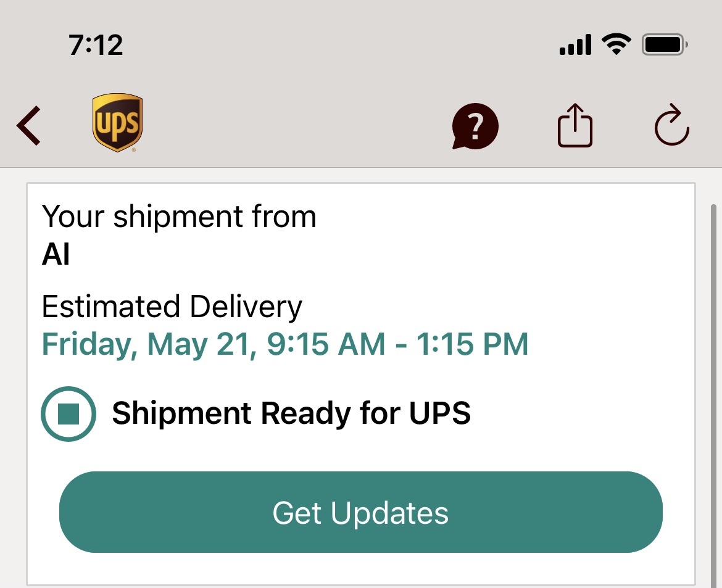
Task: Tap the Shipment Ready for UPS label
Action: (x=291, y=413)
